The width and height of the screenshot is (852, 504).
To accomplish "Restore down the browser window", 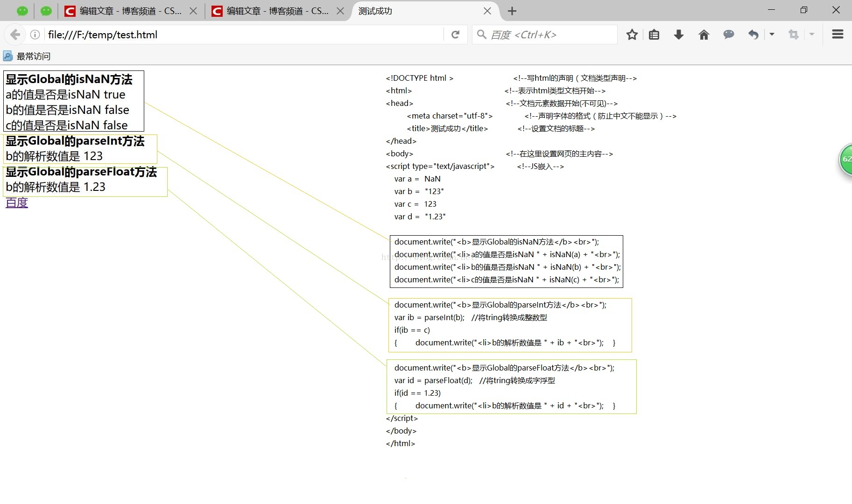I will [x=803, y=10].
